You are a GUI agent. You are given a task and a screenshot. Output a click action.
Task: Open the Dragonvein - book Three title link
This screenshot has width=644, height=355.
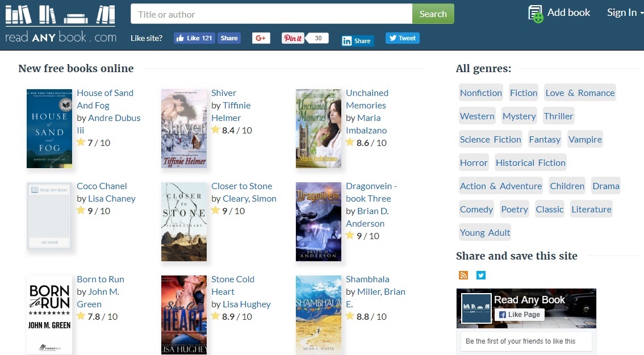coord(371,193)
